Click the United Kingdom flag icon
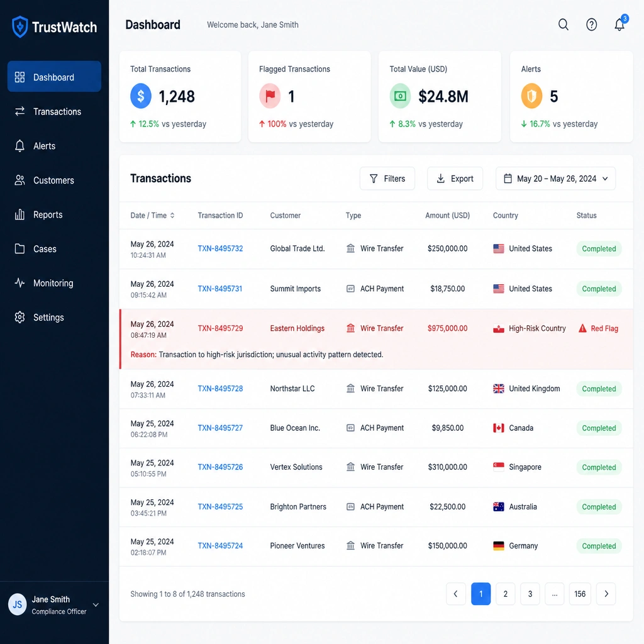 point(498,389)
